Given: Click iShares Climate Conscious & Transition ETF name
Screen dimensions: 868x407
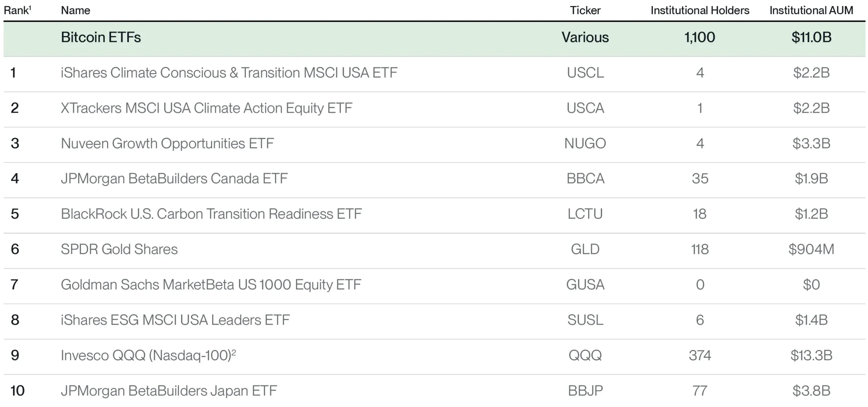Looking at the screenshot, I should pyautogui.click(x=229, y=73).
